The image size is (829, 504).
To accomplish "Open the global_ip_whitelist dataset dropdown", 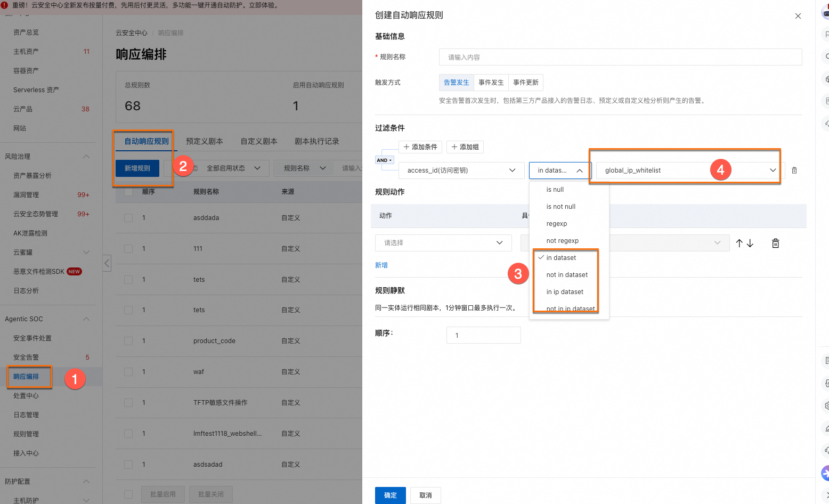I will 690,170.
